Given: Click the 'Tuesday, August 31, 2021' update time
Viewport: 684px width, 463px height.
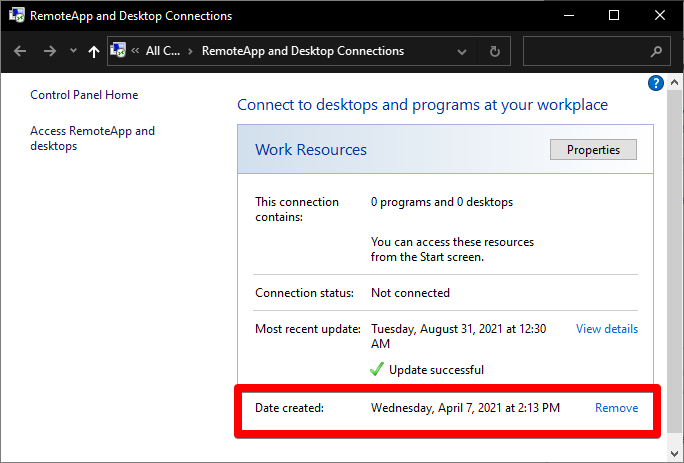Looking at the screenshot, I should [458, 336].
